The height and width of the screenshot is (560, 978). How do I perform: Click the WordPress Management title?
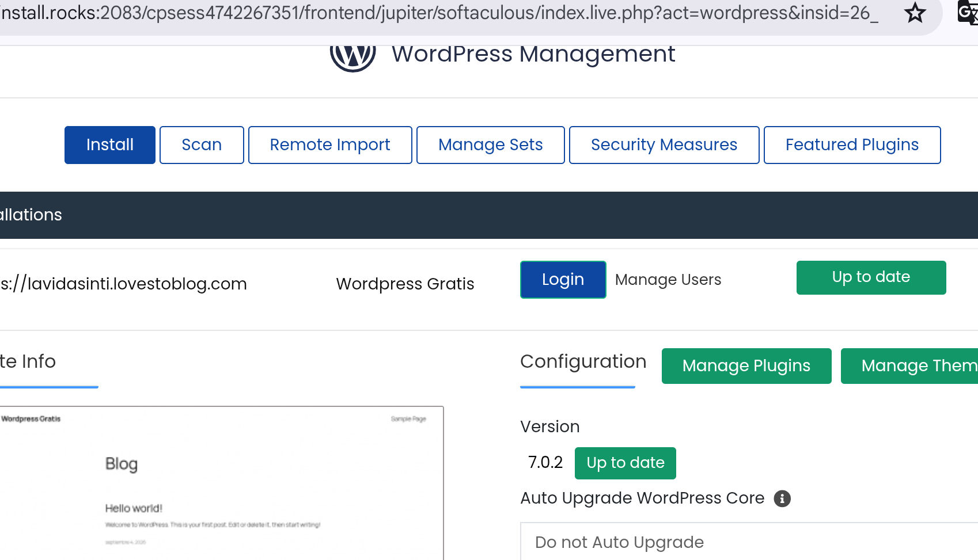click(533, 54)
